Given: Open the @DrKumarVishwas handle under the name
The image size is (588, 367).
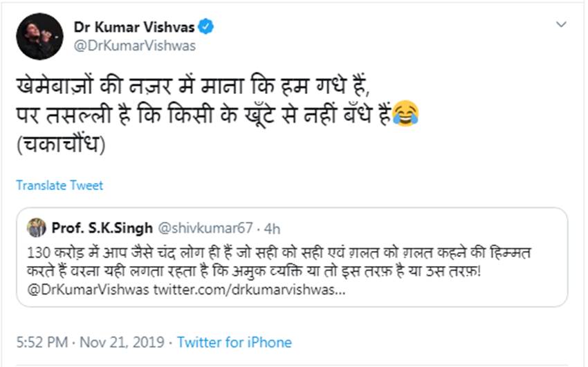Looking at the screenshot, I should [135, 46].
